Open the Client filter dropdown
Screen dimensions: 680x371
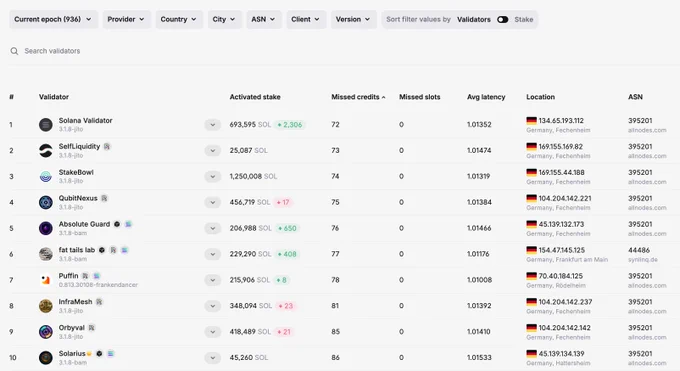(306, 20)
